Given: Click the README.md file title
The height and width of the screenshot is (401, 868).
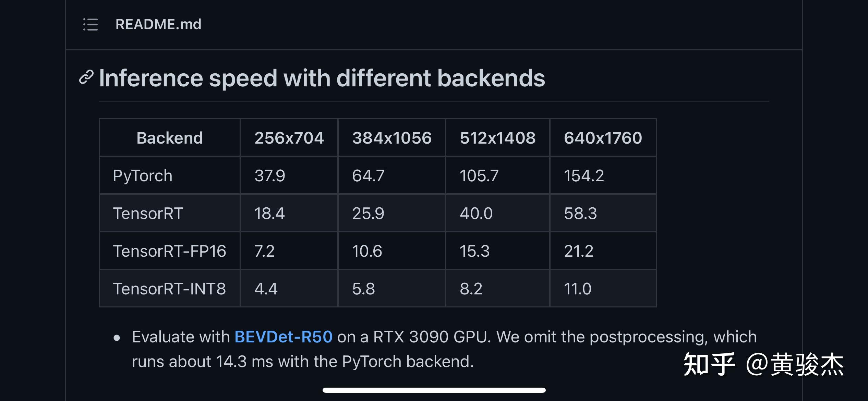Looking at the screenshot, I should tap(158, 24).
